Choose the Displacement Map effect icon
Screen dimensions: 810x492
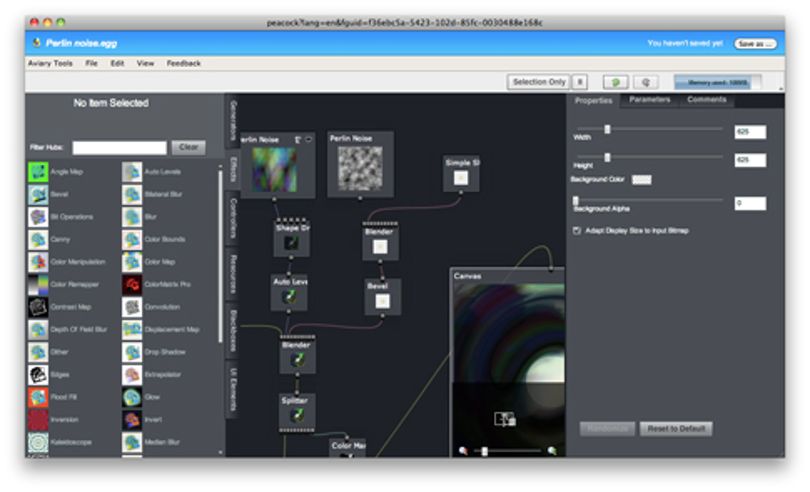(132, 329)
